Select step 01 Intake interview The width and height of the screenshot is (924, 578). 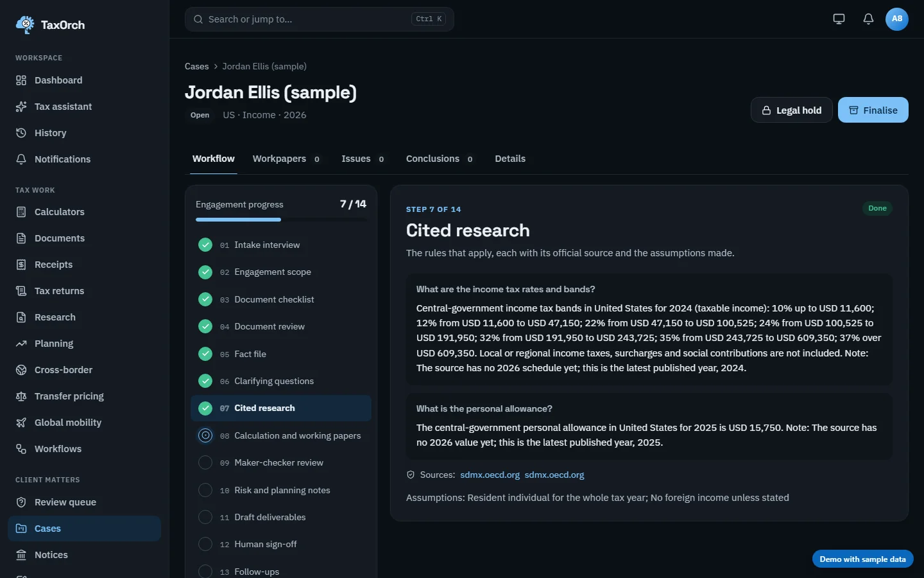(281, 245)
